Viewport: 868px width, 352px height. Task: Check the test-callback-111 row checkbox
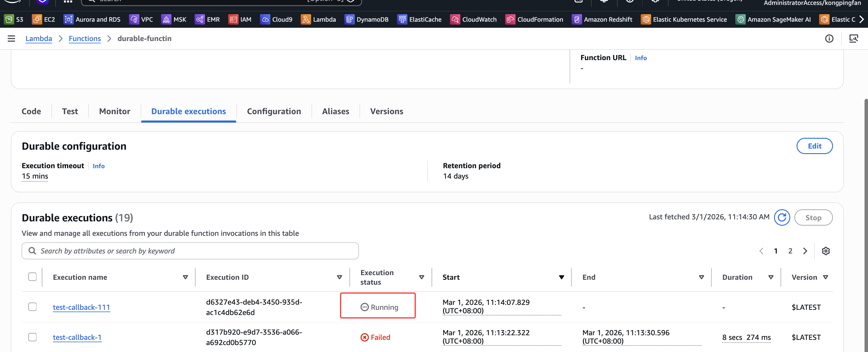32,307
